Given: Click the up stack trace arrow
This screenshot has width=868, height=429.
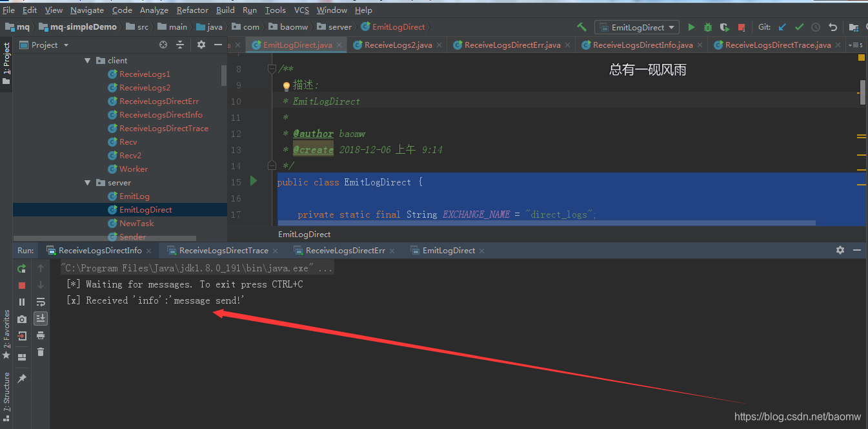Looking at the screenshot, I should pyautogui.click(x=41, y=268).
